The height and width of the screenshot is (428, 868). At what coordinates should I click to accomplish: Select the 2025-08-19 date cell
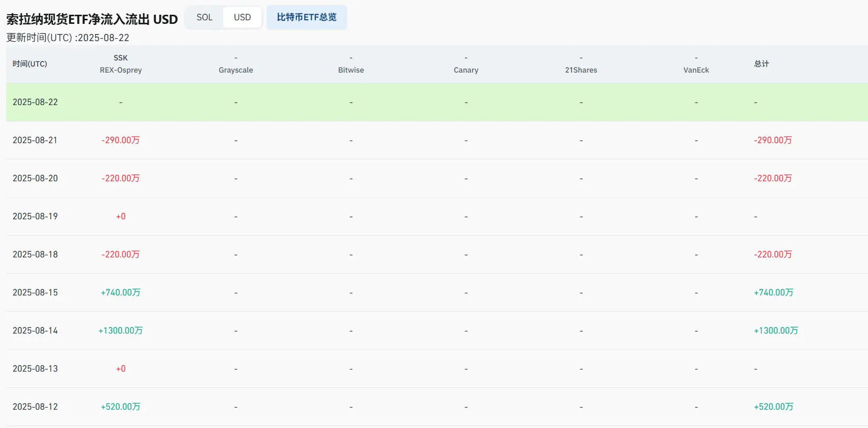coord(35,216)
